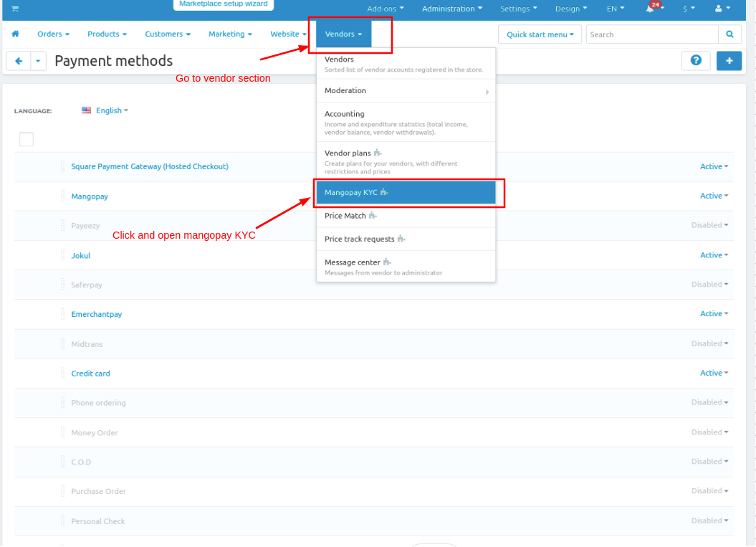Screen dimensions: 756x547
Task: Open the Customers menu
Action: click(x=168, y=34)
